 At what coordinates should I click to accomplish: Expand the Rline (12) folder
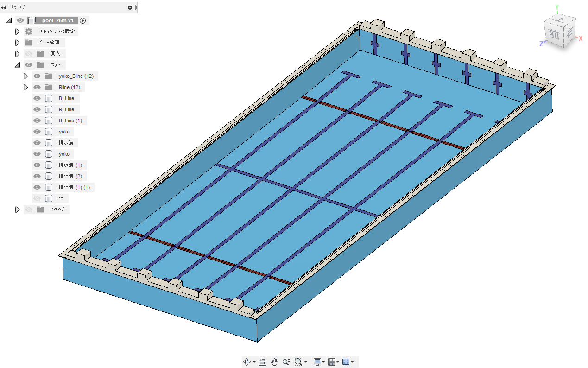(x=26, y=87)
